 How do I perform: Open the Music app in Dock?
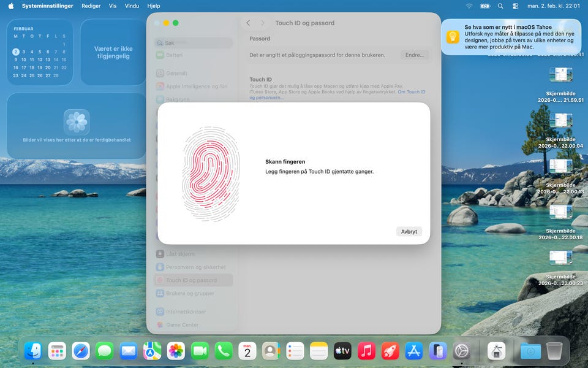tap(366, 351)
